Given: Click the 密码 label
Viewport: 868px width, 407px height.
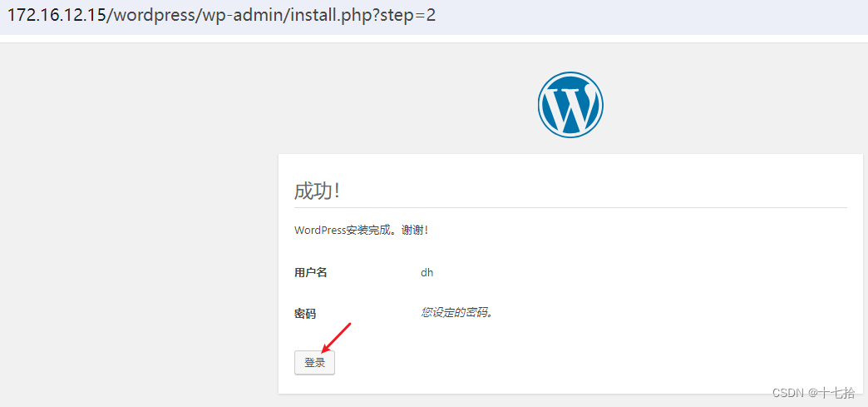Looking at the screenshot, I should pyautogui.click(x=305, y=314).
